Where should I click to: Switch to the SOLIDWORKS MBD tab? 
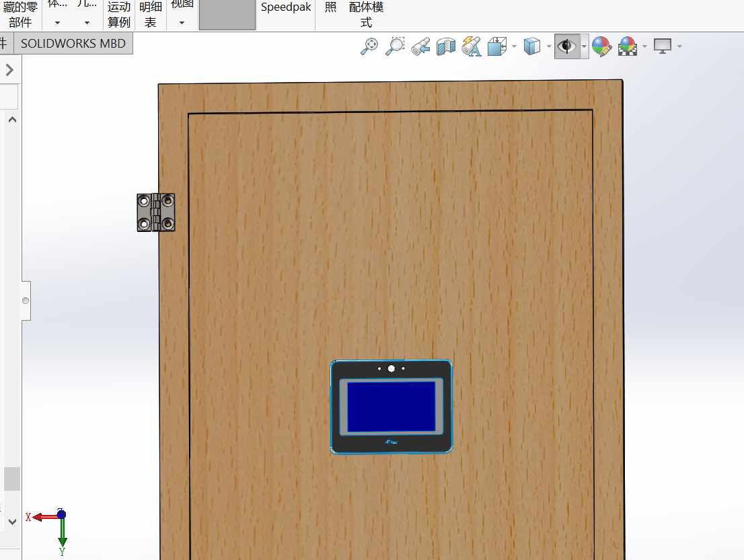coord(73,44)
